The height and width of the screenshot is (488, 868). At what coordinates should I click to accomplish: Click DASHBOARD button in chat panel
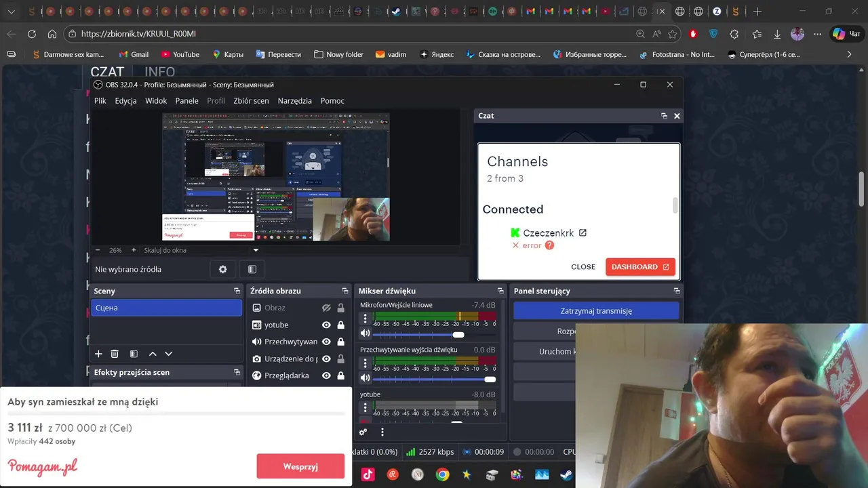(x=640, y=267)
